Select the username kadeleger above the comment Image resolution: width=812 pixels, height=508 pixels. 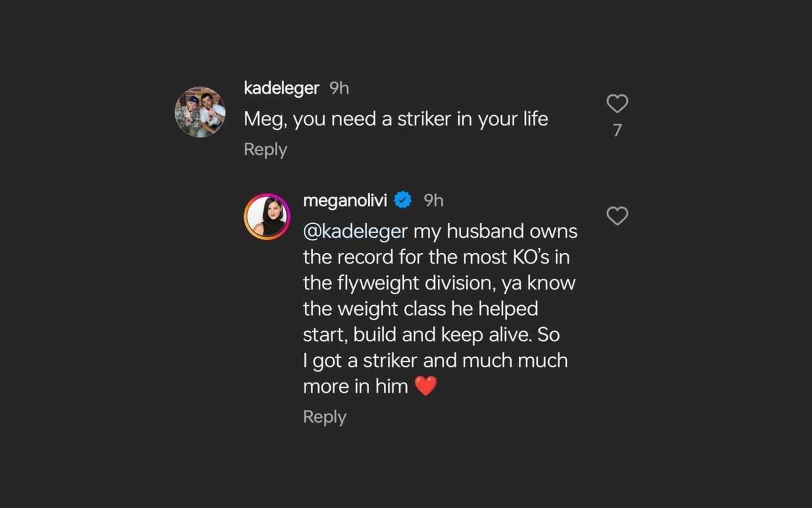[281, 88]
